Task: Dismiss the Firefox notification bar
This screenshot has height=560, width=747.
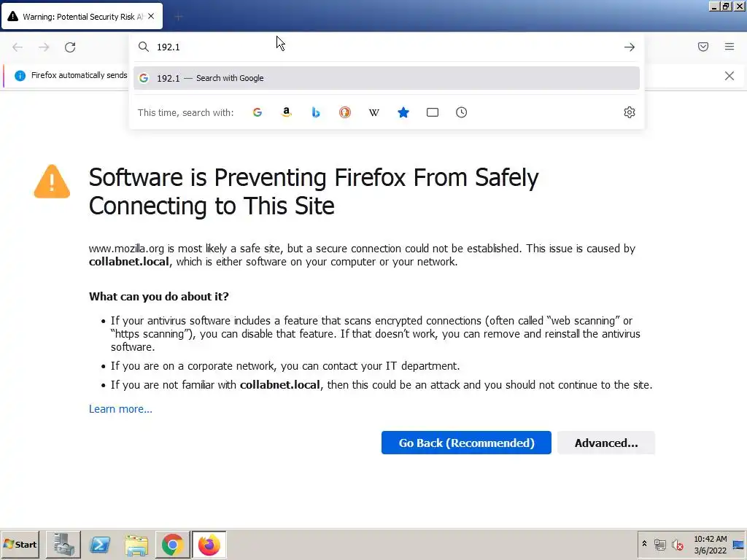Action: coord(729,76)
